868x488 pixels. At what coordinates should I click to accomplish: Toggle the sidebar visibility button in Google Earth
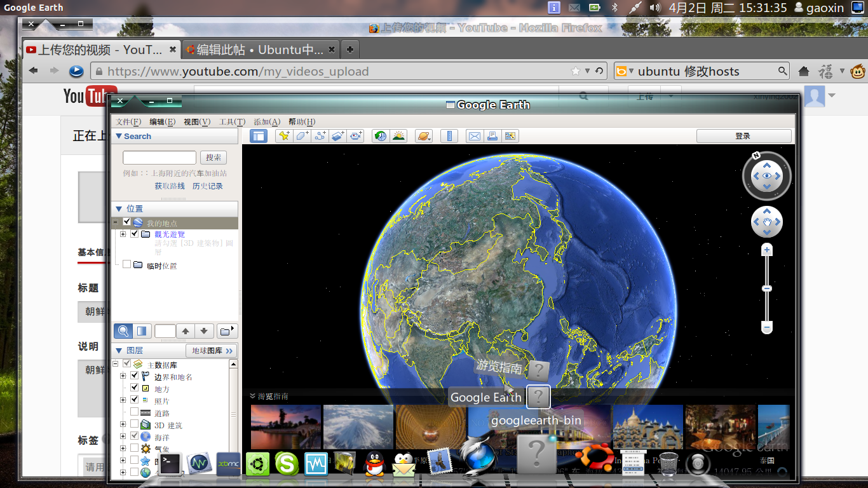pos(259,135)
